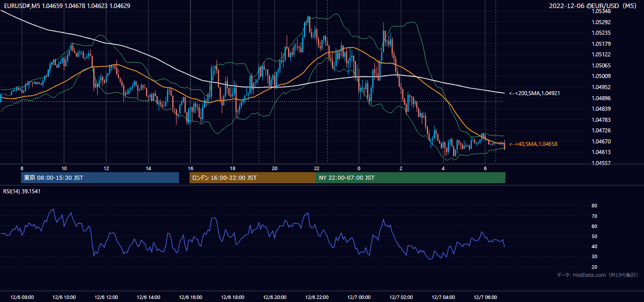This screenshot has width=644, height=302.
Task: Click the 12/6 12:00 time label
Action: click(106, 297)
